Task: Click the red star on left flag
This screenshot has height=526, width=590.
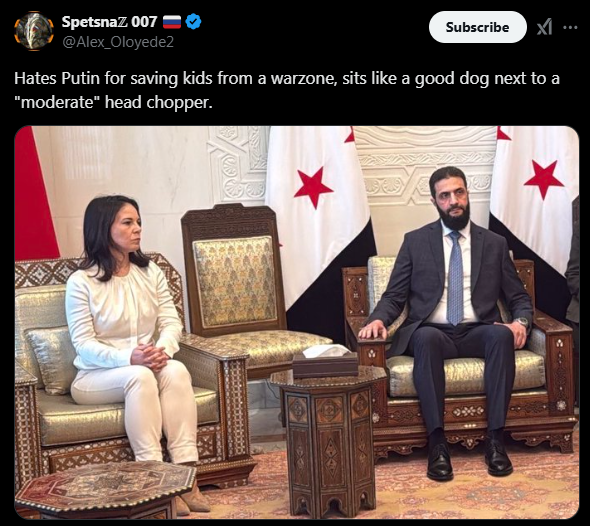Action: [313, 187]
